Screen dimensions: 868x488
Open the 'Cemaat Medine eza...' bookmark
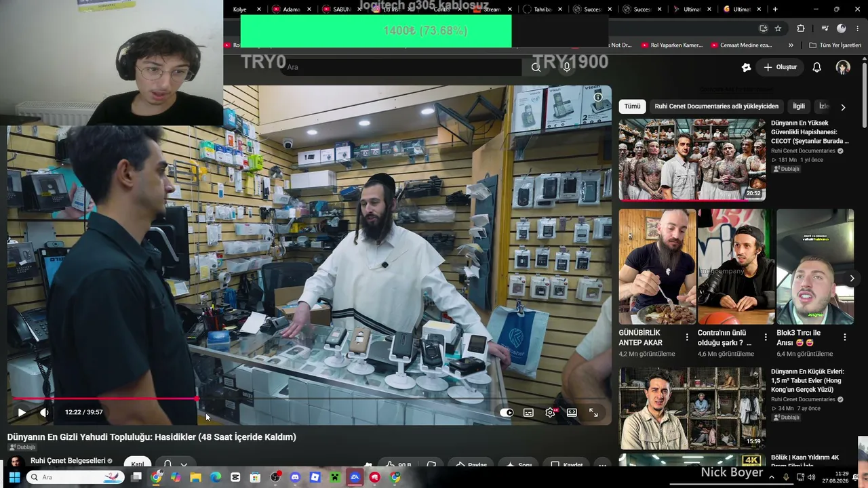(x=741, y=45)
